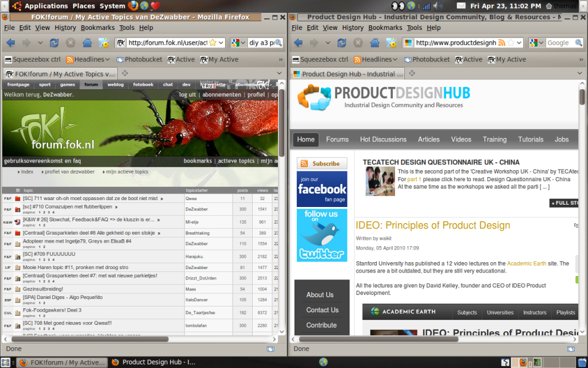Click Back arrow in Product Design Hub window
Screen dimensions: 588x368
299,43
